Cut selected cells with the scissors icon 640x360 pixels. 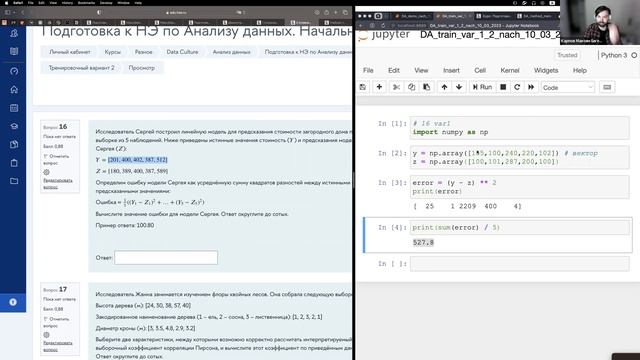[x=396, y=87]
